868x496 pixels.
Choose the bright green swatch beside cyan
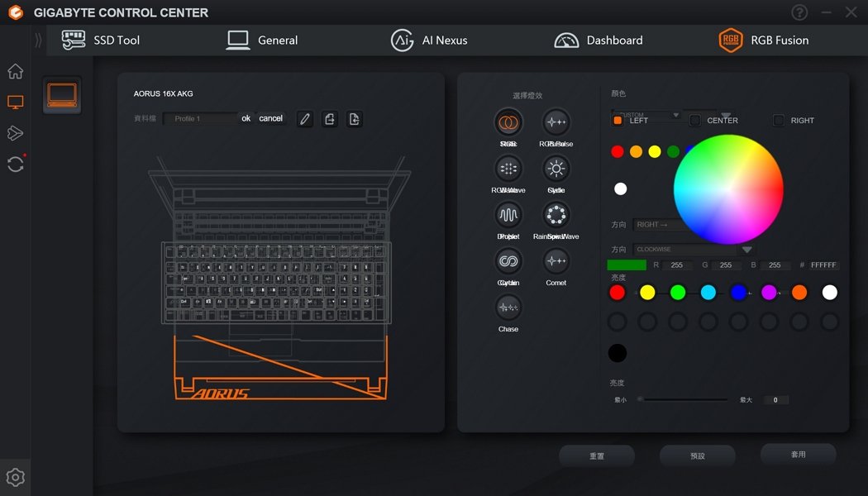678,293
